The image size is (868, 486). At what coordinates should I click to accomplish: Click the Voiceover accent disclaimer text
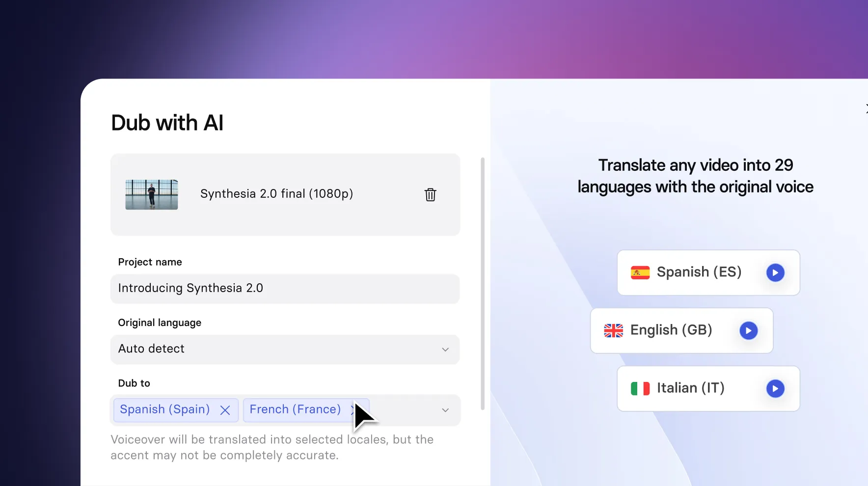tap(272, 447)
